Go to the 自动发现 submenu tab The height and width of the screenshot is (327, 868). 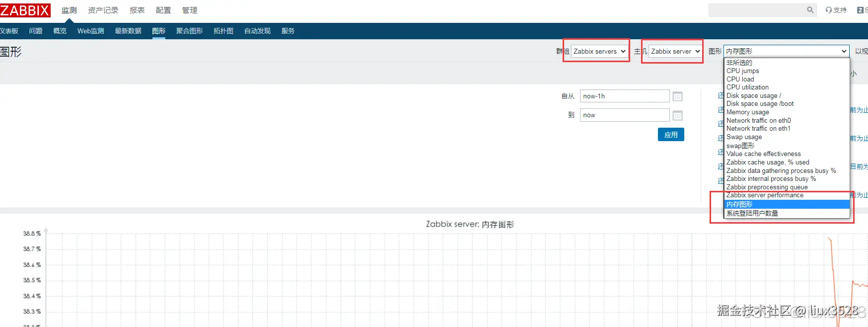[257, 31]
